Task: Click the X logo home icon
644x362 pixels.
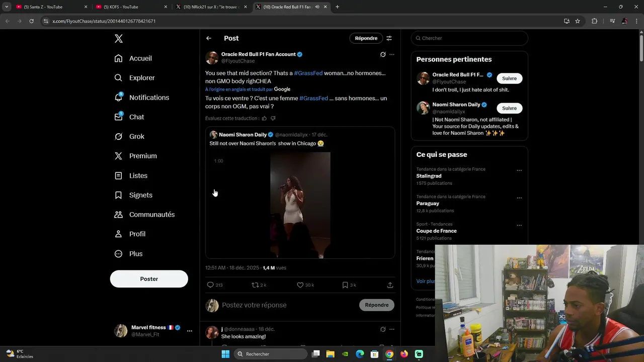Action: (118, 39)
